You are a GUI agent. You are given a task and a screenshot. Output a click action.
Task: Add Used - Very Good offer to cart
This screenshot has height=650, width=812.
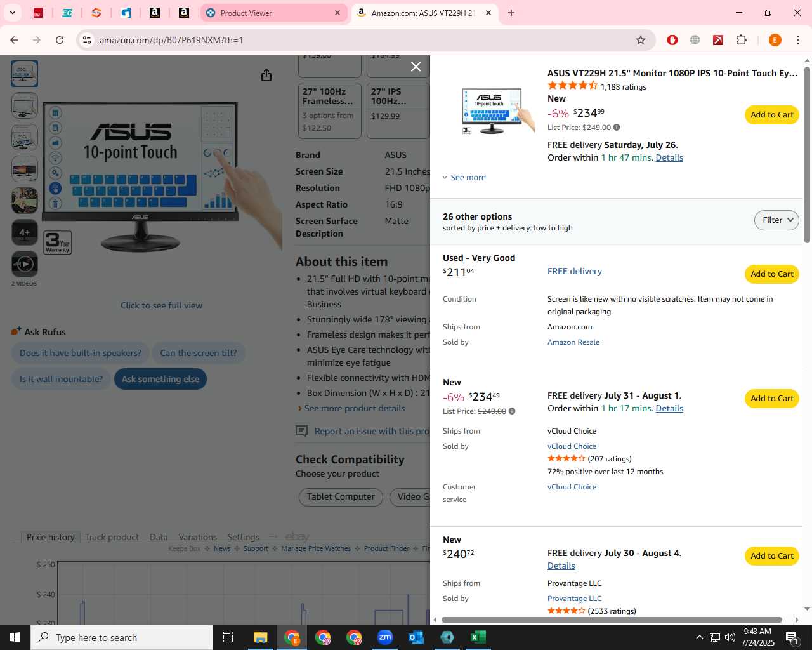[x=771, y=274]
